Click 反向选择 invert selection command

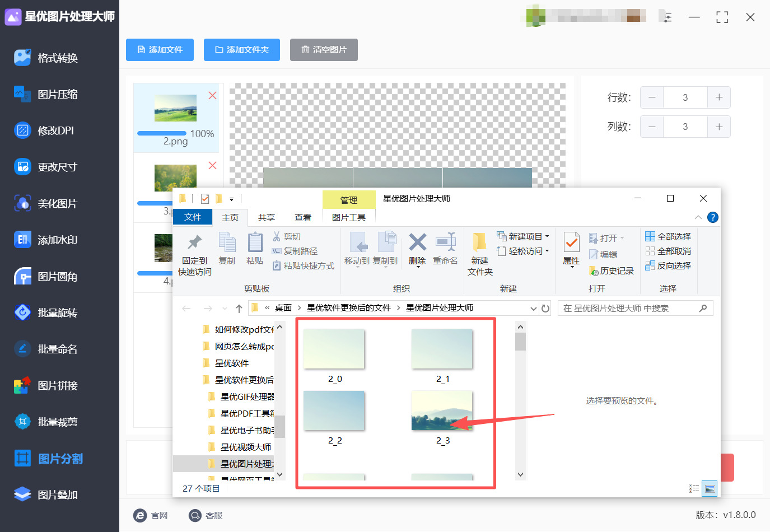tap(668, 266)
